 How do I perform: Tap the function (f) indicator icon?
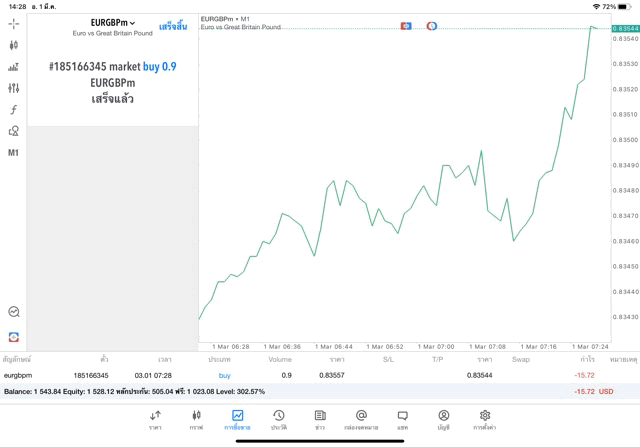click(13, 110)
